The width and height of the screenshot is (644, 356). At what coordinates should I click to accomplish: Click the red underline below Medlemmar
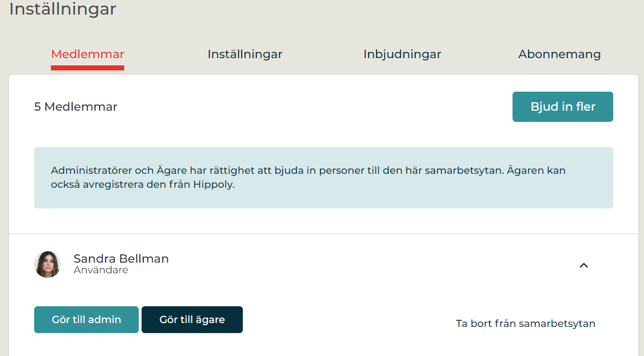(x=87, y=68)
